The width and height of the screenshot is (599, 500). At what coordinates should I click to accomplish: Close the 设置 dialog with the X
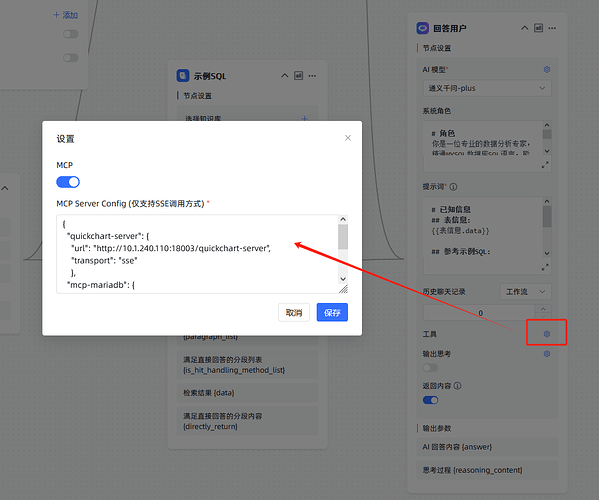click(x=348, y=138)
